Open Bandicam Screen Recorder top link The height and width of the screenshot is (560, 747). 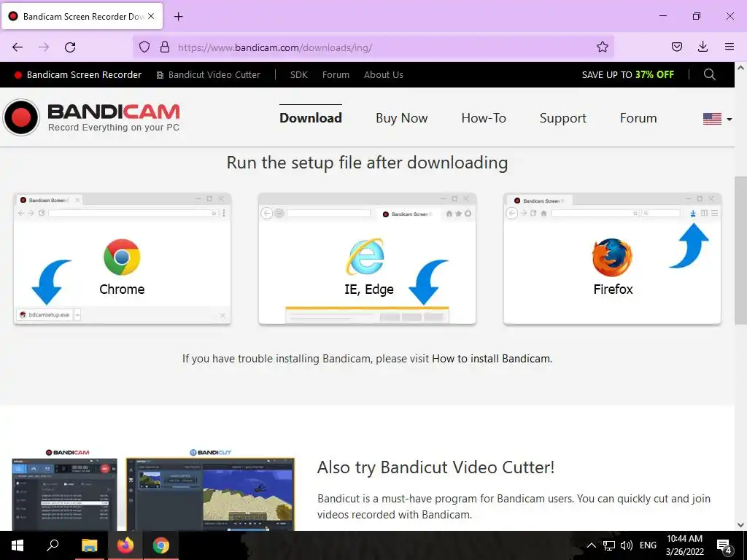[x=78, y=75]
